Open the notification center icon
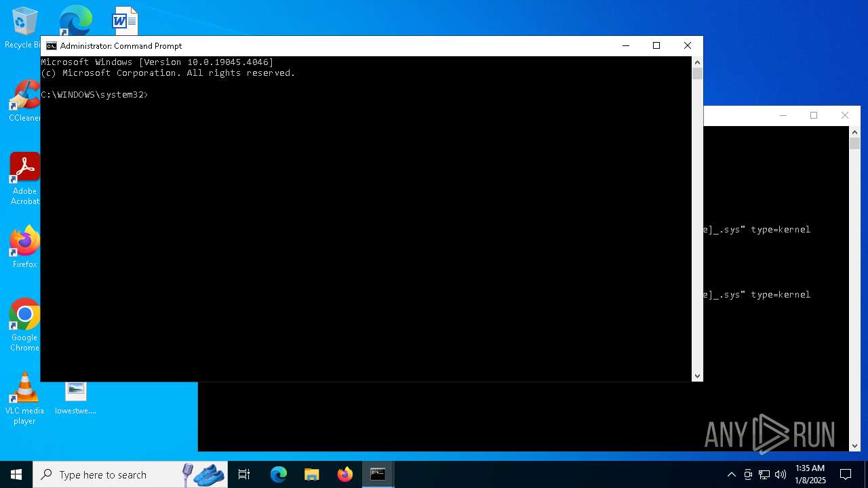Screen dimensions: 868x488 (846, 474)
